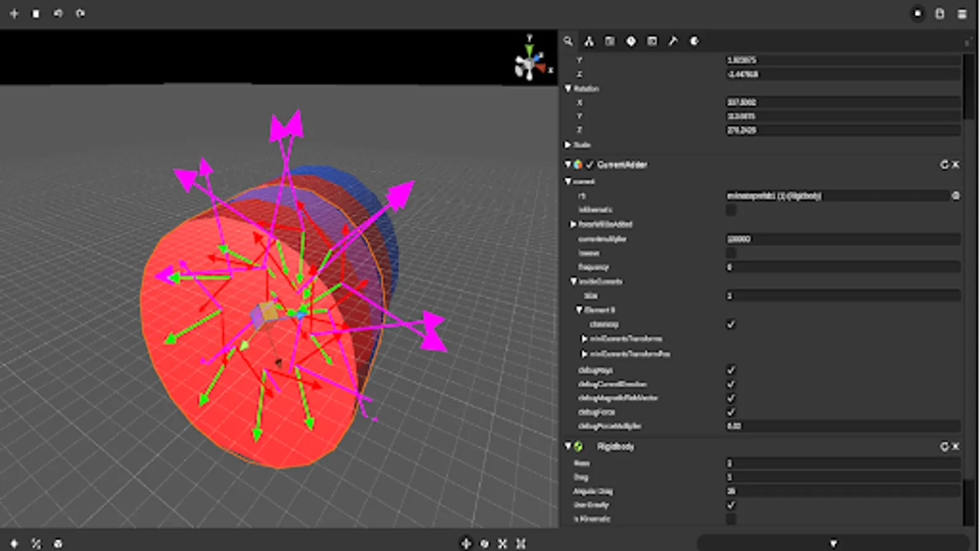Expand the miniCurrentsTransformPos array
The width and height of the screenshot is (980, 551).
(x=584, y=354)
